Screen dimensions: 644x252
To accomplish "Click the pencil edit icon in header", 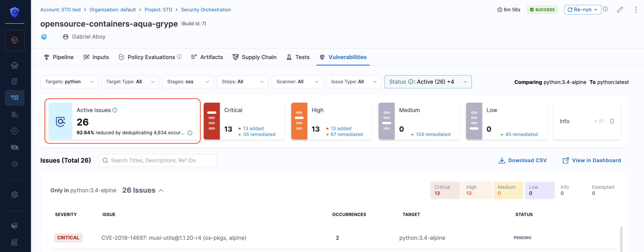I will (x=620, y=10).
